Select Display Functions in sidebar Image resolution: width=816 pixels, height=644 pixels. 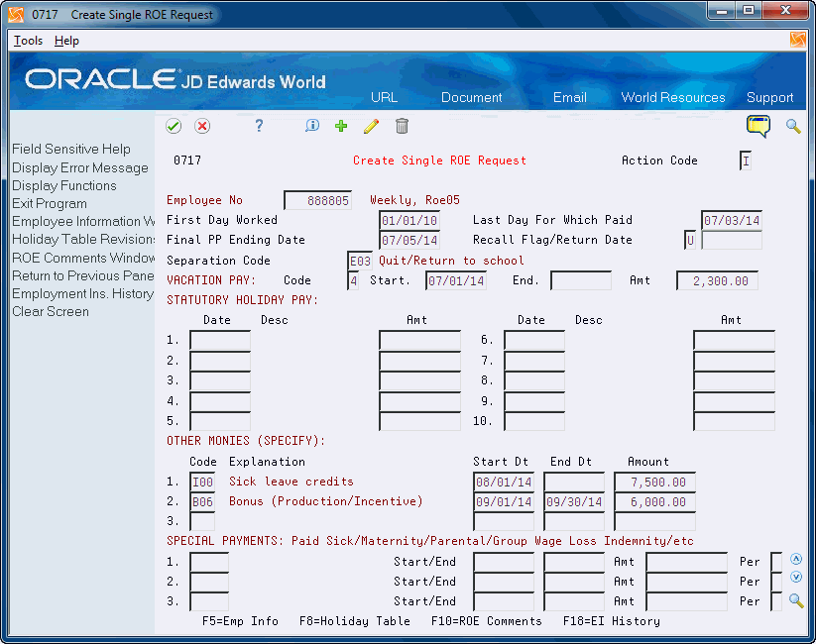coord(64,185)
